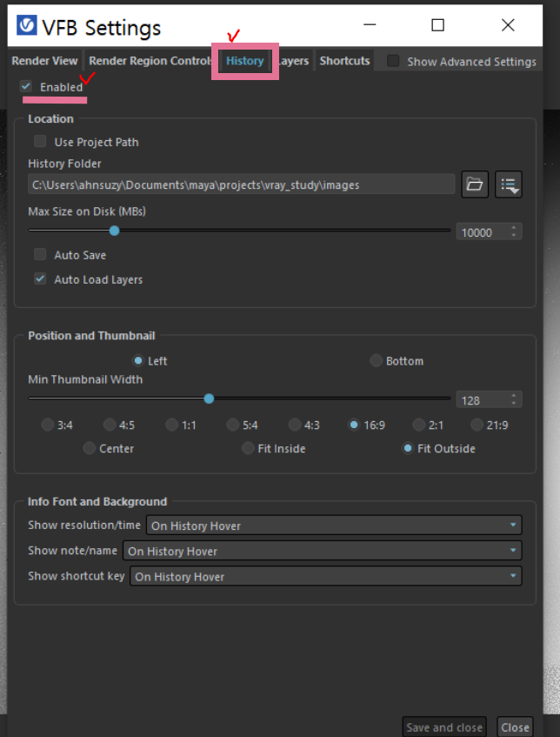This screenshot has height=737, width=560.
Task: Choose the 21:9 thumbnail ratio
Action: pyautogui.click(x=477, y=425)
